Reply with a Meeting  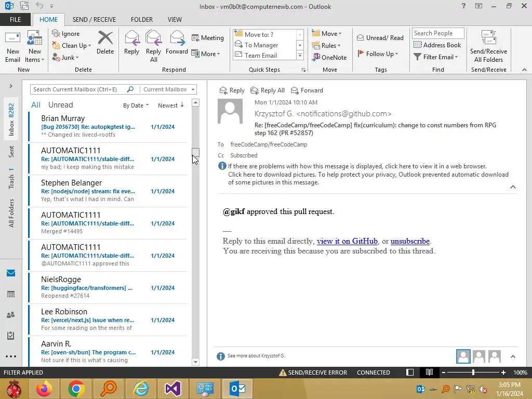click(x=208, y=37)
